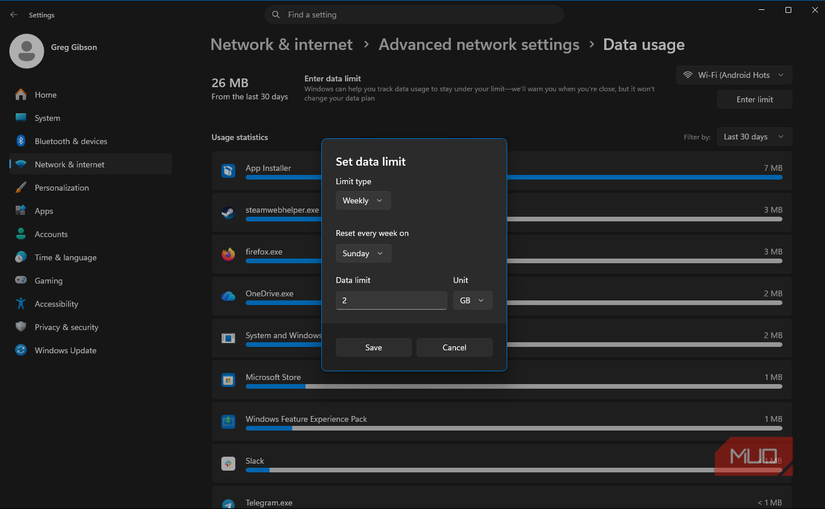Click the Apps sidebar icon
Screen dimensions: 825x509
(x=21, y=211)
